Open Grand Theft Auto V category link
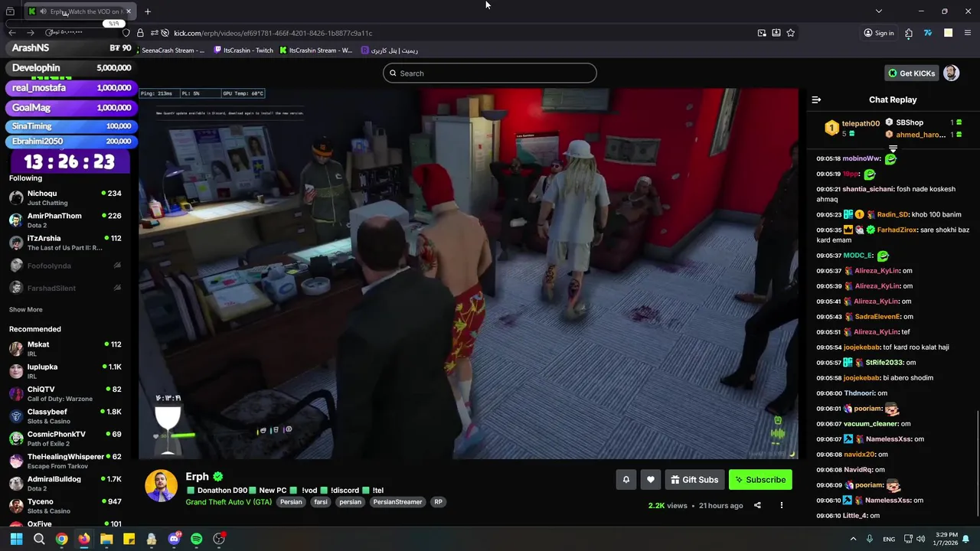This screenshot has width=980, height=551. tap(229, 502)
